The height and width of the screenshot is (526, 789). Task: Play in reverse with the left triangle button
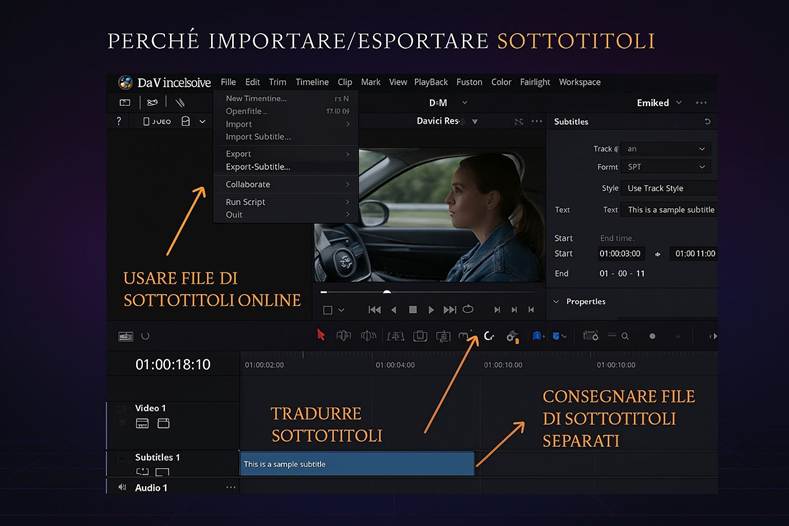tap(393, 310)
